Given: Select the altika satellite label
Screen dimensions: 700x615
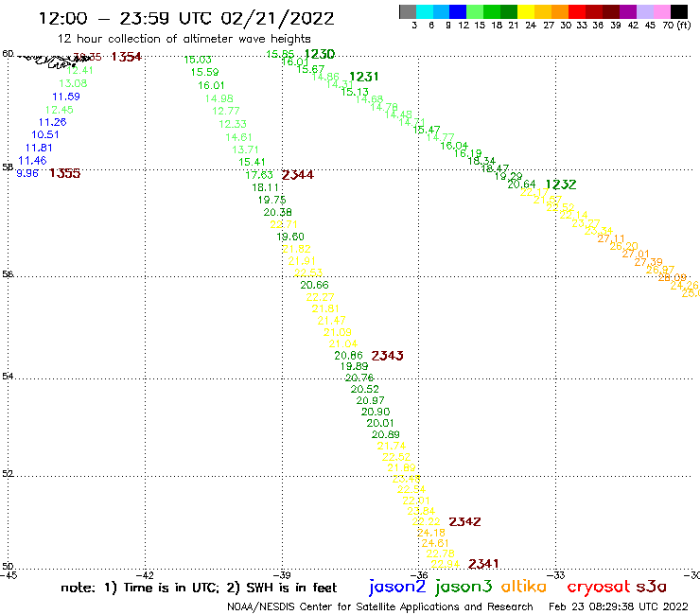Looking at the screenshot, I should point(523,587).
